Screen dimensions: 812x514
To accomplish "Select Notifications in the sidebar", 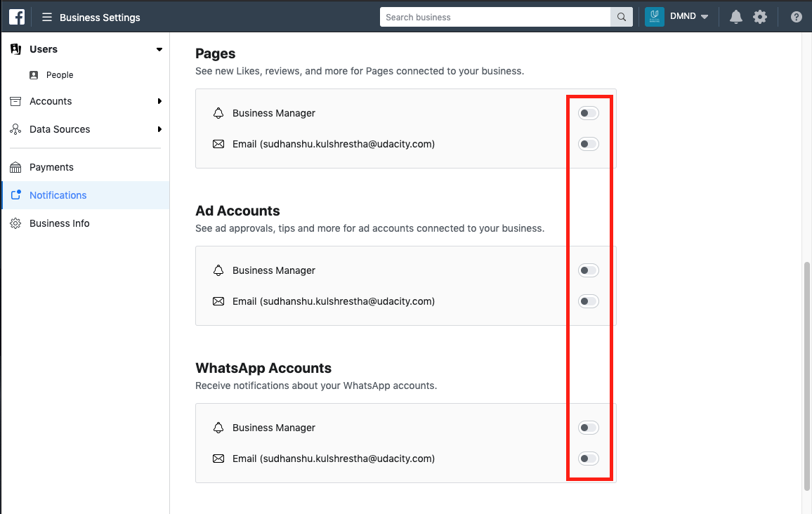I will click(58, 195).
